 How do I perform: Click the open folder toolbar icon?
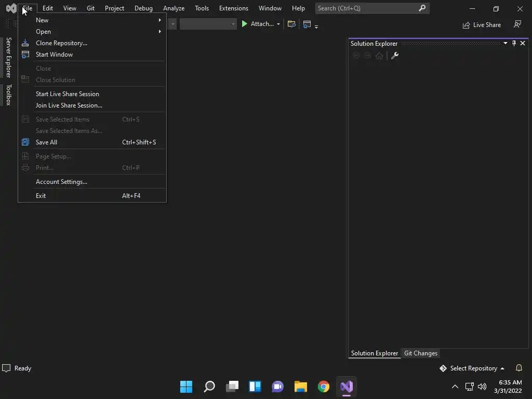click(291, 24)
